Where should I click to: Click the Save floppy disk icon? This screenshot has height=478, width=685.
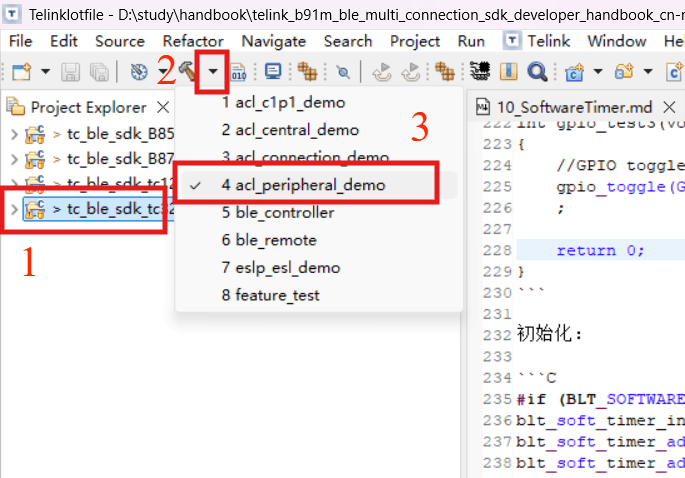[70, 72]
